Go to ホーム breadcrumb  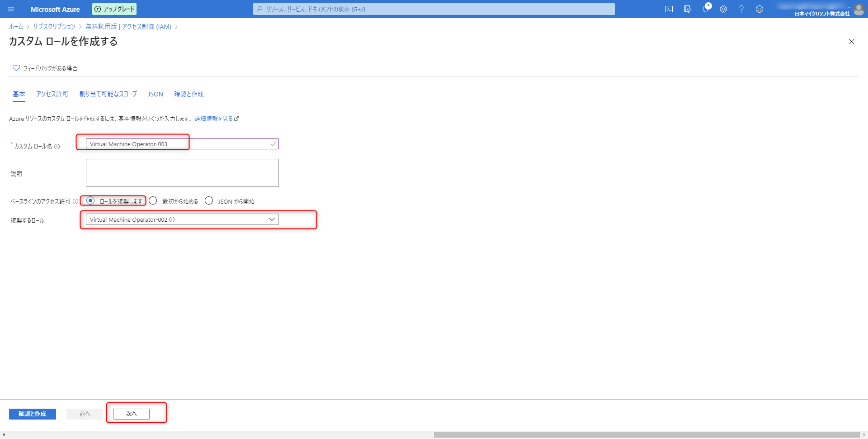click(16, 27)
